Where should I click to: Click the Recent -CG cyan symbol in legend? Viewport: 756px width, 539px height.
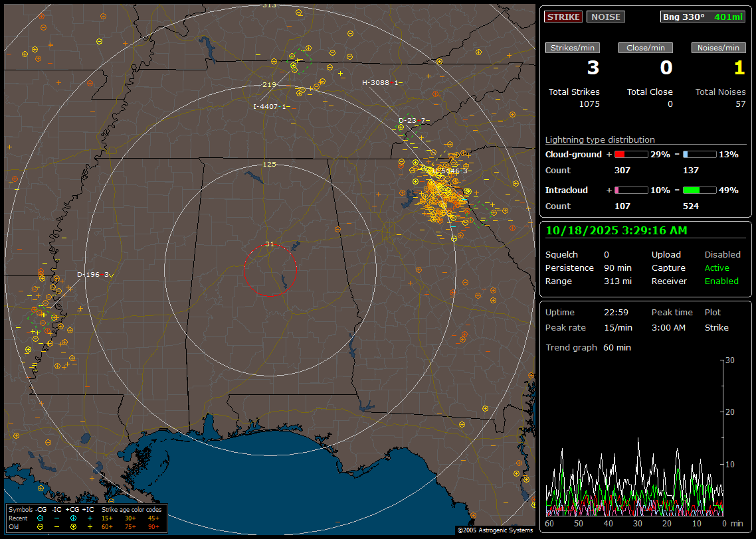click(41, 518)
